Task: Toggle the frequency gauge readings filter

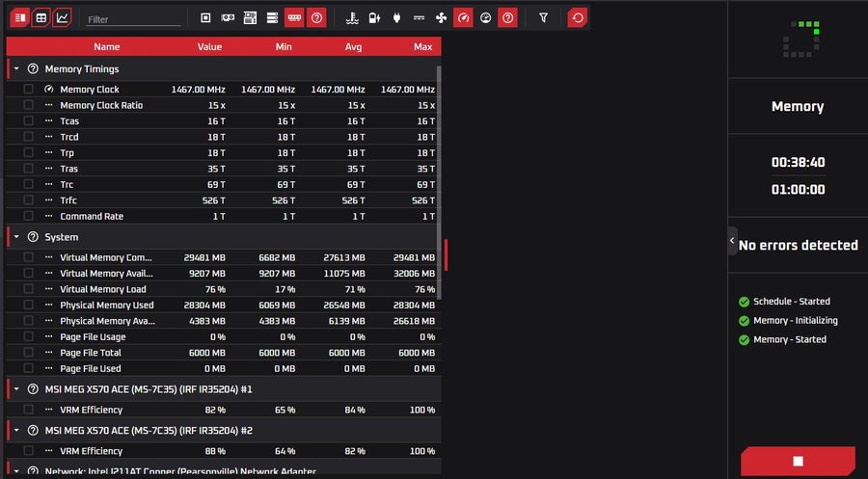Action: [x=463, y=18]
